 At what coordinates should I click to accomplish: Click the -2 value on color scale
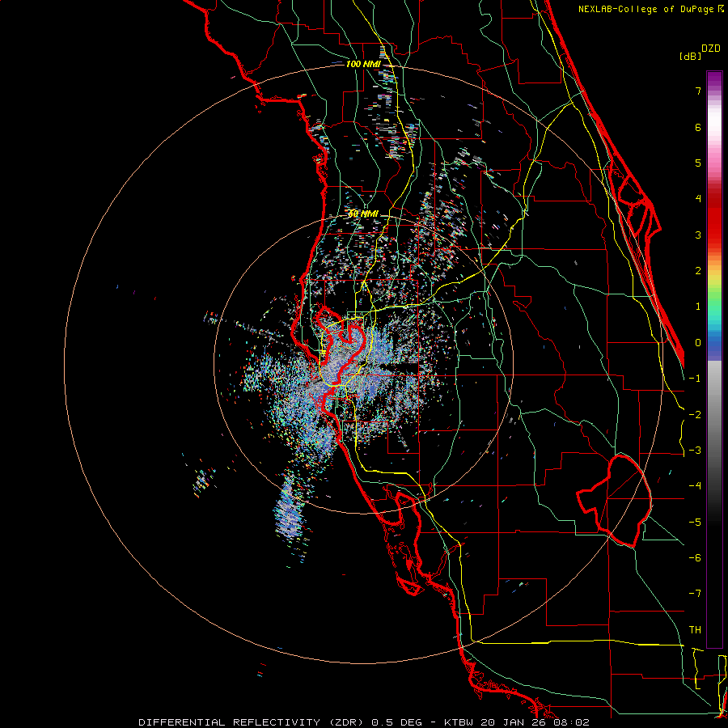tap(695, 414)
